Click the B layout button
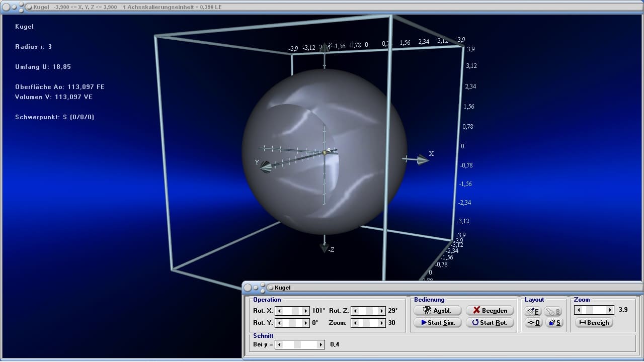644x362 pixels. click(x=554, y=311)
